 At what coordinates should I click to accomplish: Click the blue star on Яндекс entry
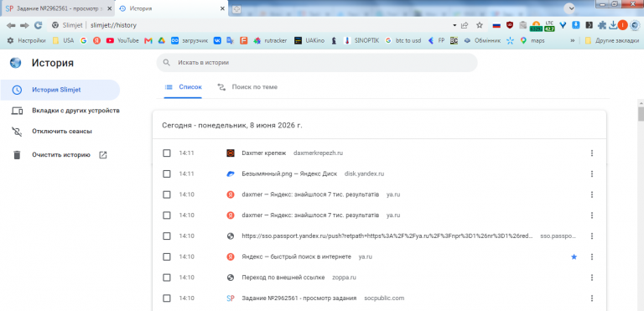click(x=574, y=257)
